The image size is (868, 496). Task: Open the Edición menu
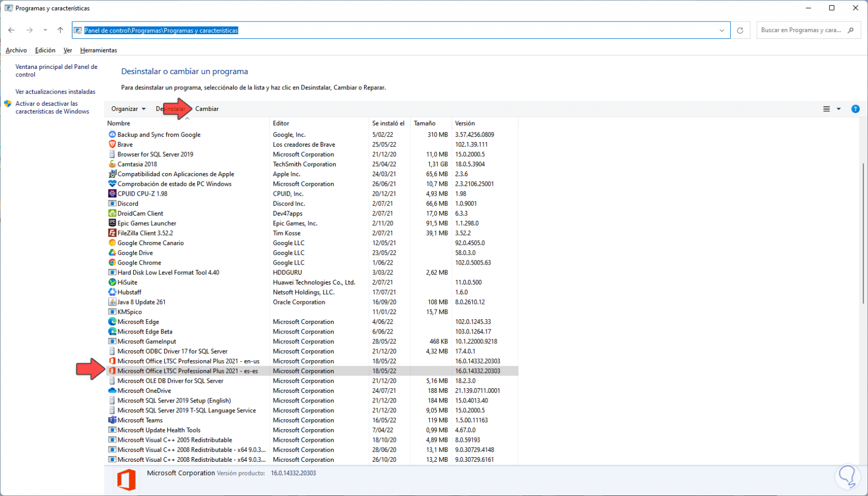45,50
